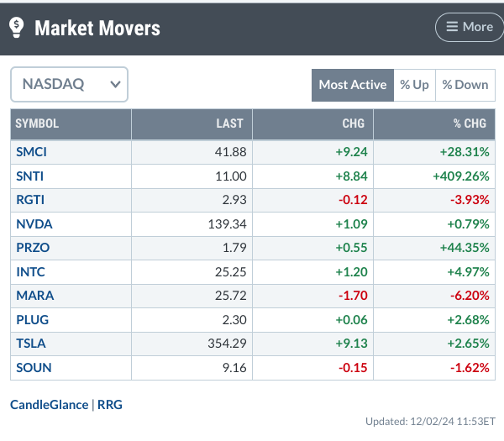Click SNTI last price 11.00
Viewport: 504px width, 441px height.
tap(230, 176)
